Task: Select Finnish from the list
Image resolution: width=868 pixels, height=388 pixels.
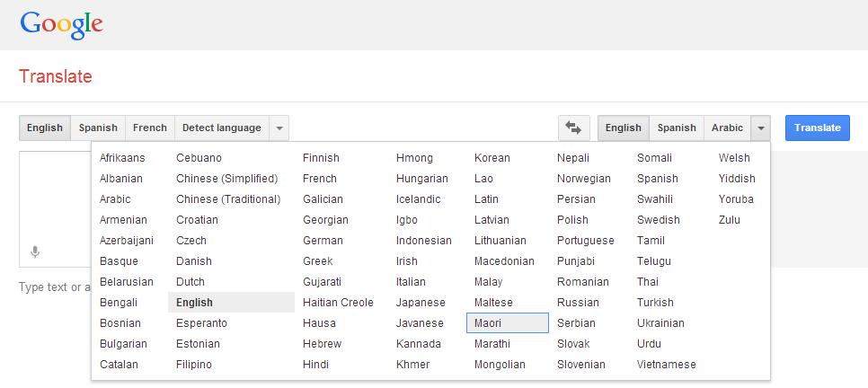Action: (x=321, y=158)
